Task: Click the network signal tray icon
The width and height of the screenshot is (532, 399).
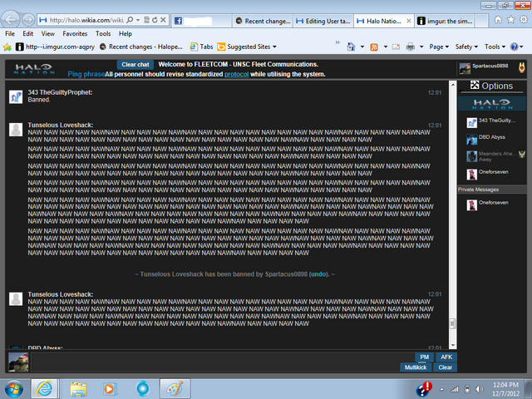Action: click(455, 389)
